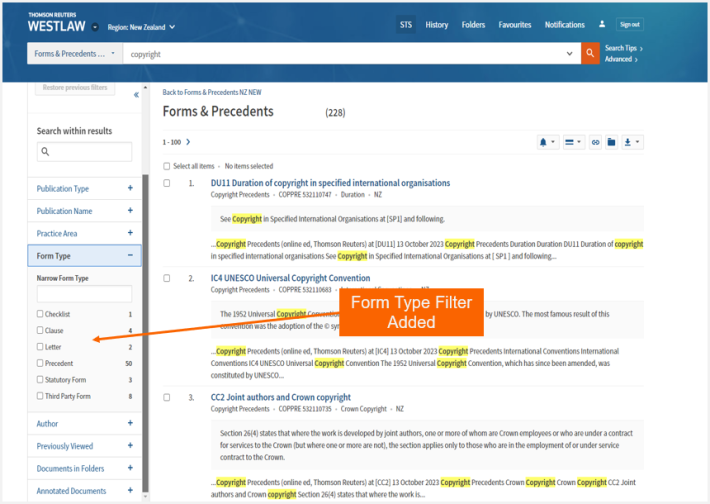The height and width of the screenshot is (504, 710).
Task: Collapse filter sidebar with double chevron
Action: (x=136, y=95)
